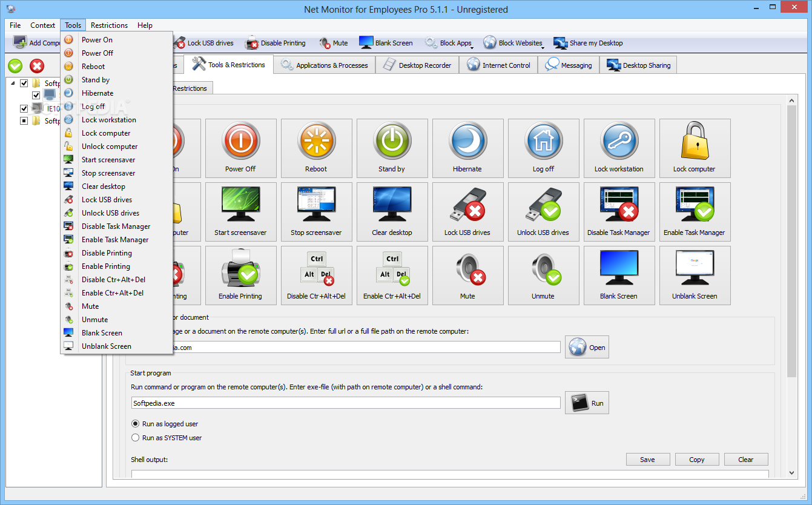Open the Block Apps dropdown
The height and width of the screenshot is (505, 812).
449,43
